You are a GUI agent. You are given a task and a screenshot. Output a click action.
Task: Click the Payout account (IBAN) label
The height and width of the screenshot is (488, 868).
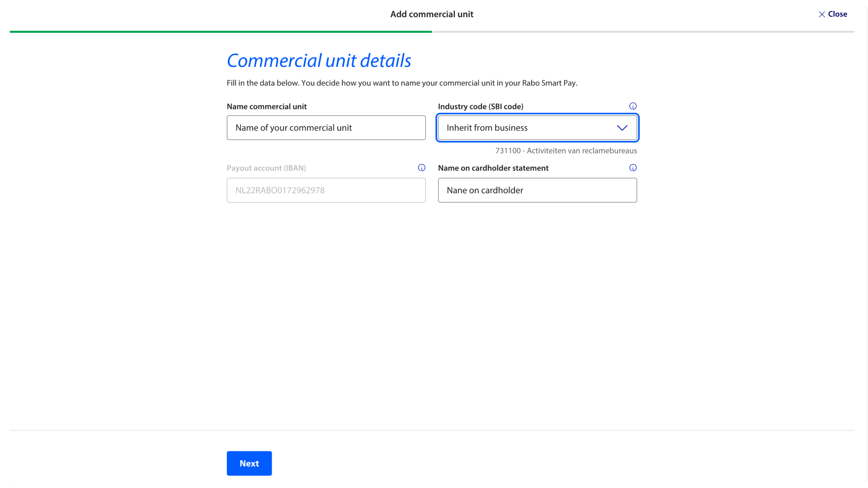tap(266, 168)
